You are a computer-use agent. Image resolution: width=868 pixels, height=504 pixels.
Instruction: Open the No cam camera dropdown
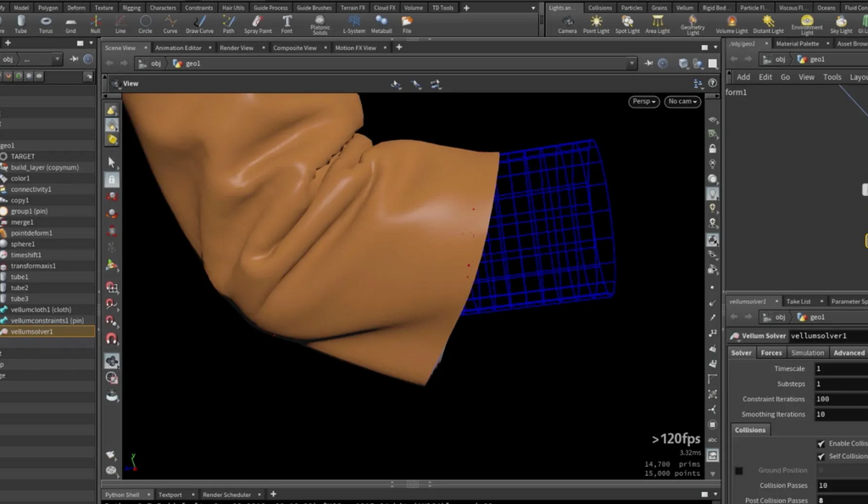tap(682, 101)
